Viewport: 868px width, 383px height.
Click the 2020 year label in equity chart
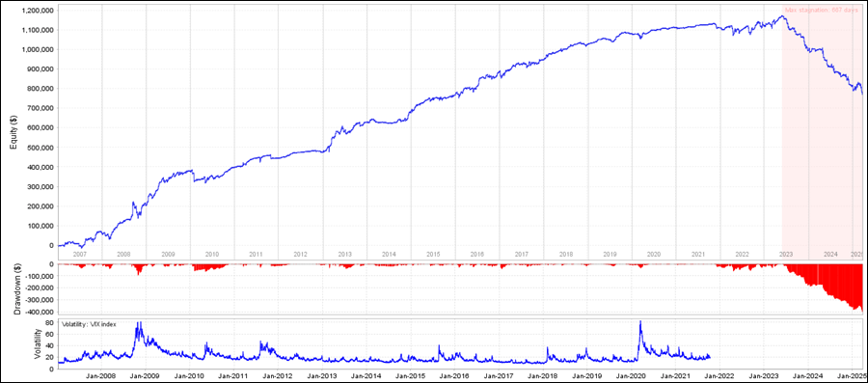click(x=654, y=254)
